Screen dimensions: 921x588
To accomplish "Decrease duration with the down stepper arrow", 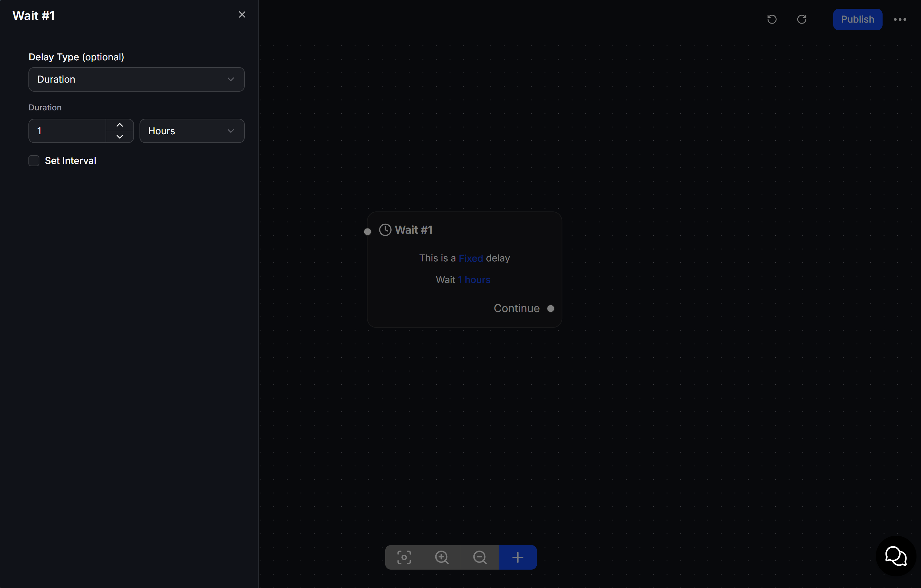I will click(x=120, y=137).
